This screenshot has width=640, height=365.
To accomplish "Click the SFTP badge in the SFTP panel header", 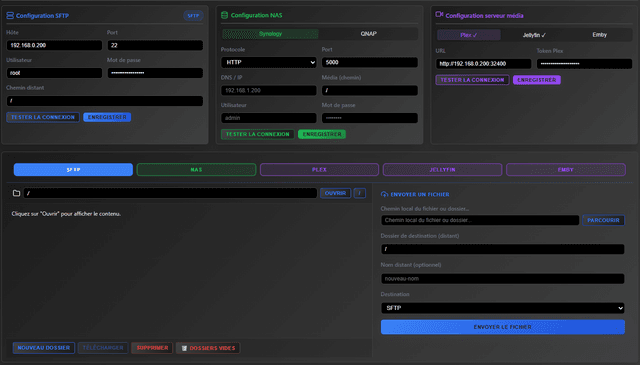I will (x=193, y=16).
